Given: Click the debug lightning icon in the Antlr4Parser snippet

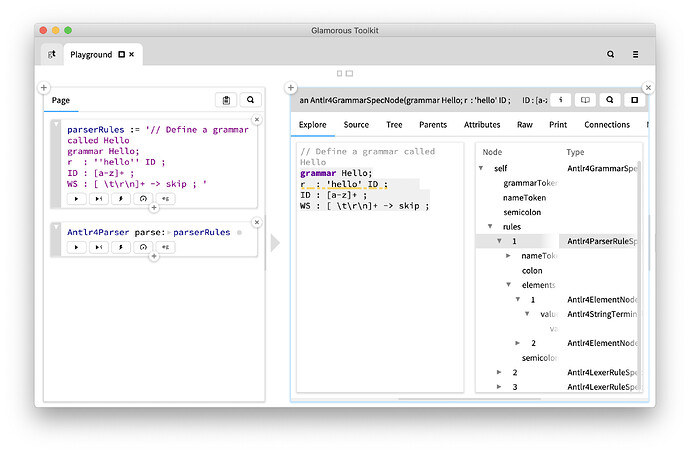Looking at the screenshot, I should (x=121, y=247).
